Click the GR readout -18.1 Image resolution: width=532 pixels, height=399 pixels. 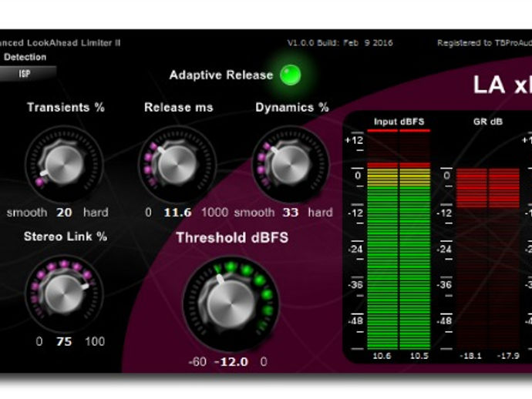coord(470,356)
